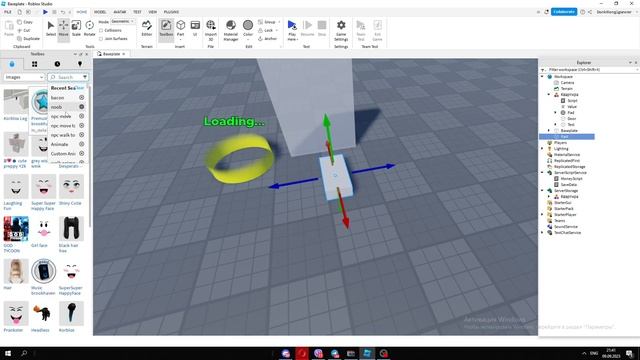Activate the Move tool
This screenshot has width=640, height=360.
click(64, 29)
